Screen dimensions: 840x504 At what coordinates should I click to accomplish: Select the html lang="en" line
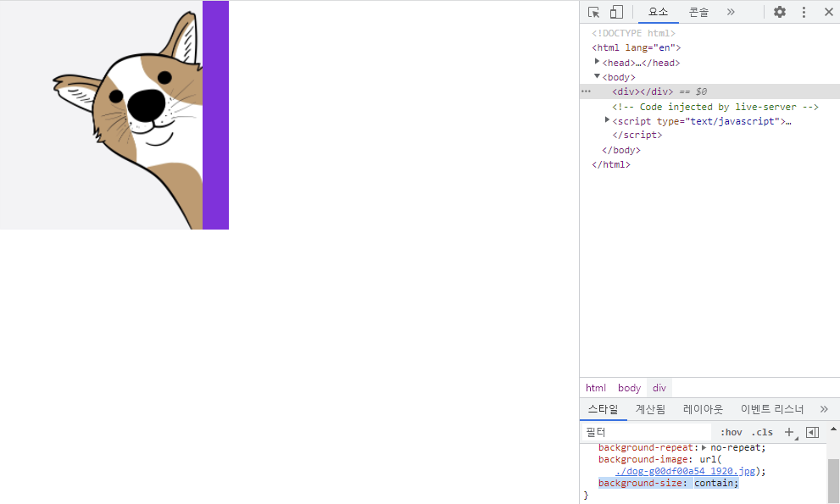coord(636,47)
